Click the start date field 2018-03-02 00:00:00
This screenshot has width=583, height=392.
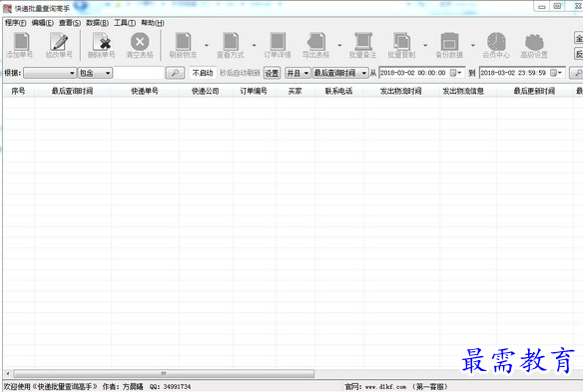(x=421, y=73)
